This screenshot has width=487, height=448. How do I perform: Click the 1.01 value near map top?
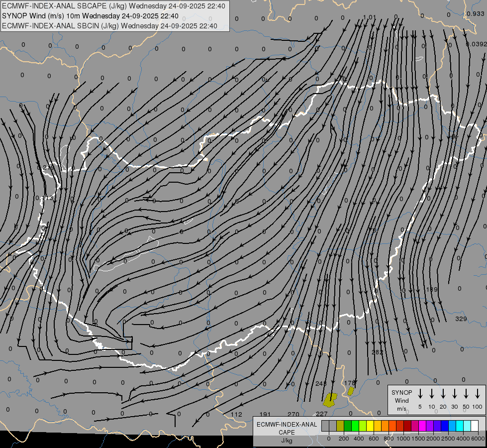tap(370, 17)
